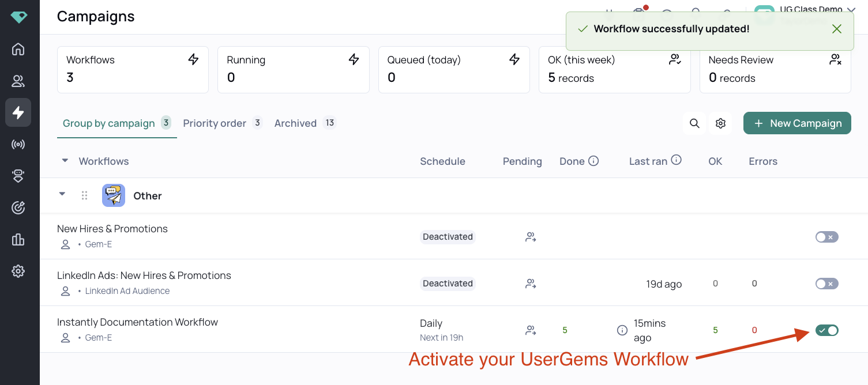868x385 pixels.
Task: Click Deactivated badge on New Hires & Promotions
Action: click(x=448, y=237)
